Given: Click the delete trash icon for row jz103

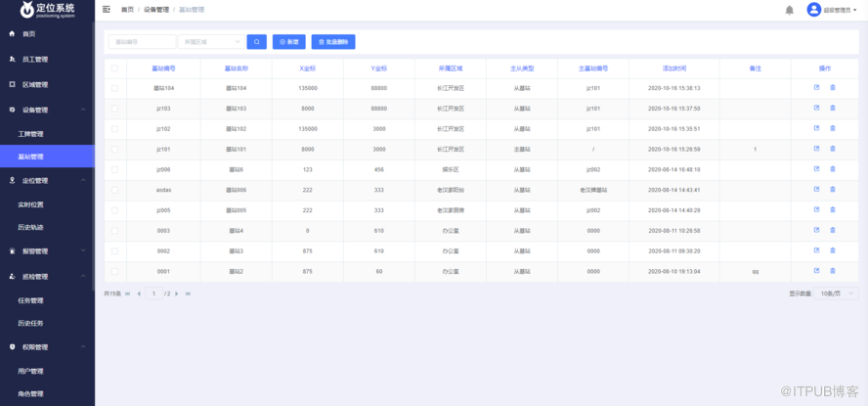Looking at the screenshot, I should pyautogui.click(x=833, y=108).
